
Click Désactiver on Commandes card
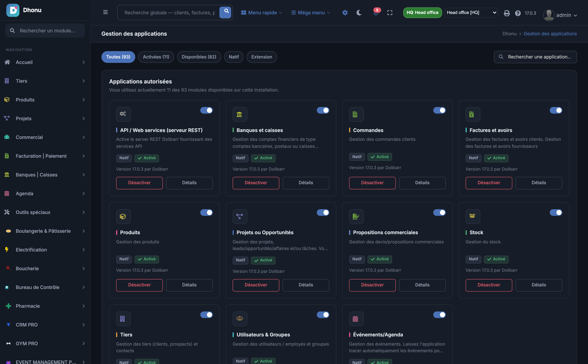coord(372,183)
